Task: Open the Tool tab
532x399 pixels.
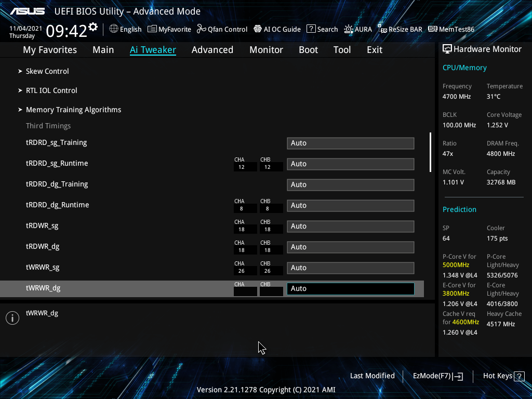Action: pos(342,50)
